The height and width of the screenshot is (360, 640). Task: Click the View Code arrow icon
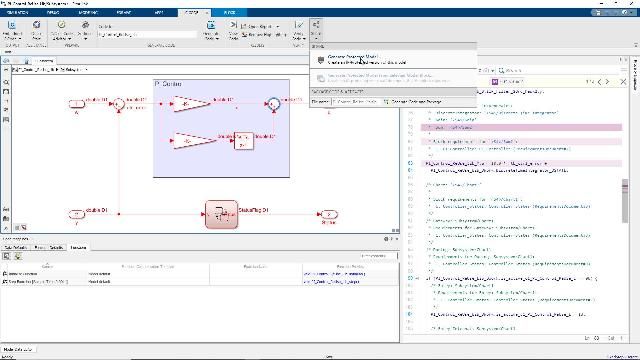click(233, 25)
